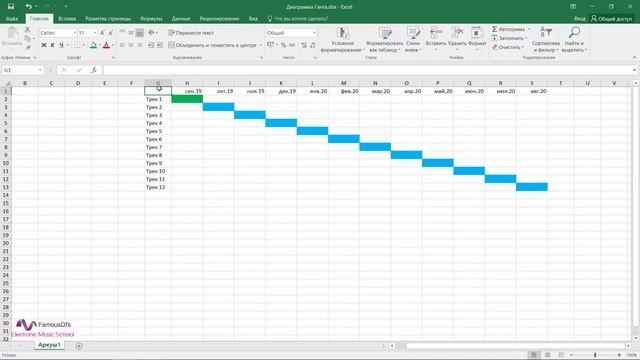Viewport: 640px width, 360px height.
Task: Collapse the ribbon with the chevron
Action: pos(634,58)
